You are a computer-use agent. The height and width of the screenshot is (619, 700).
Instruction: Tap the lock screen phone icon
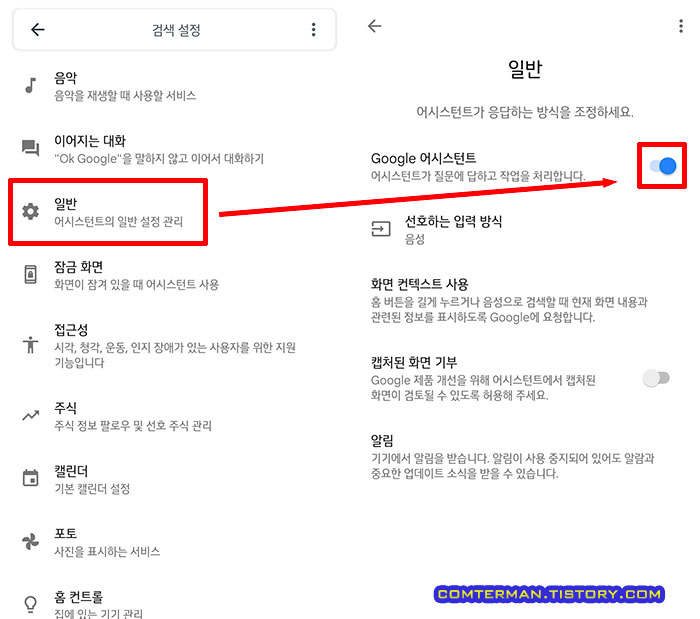click(30, 274)
